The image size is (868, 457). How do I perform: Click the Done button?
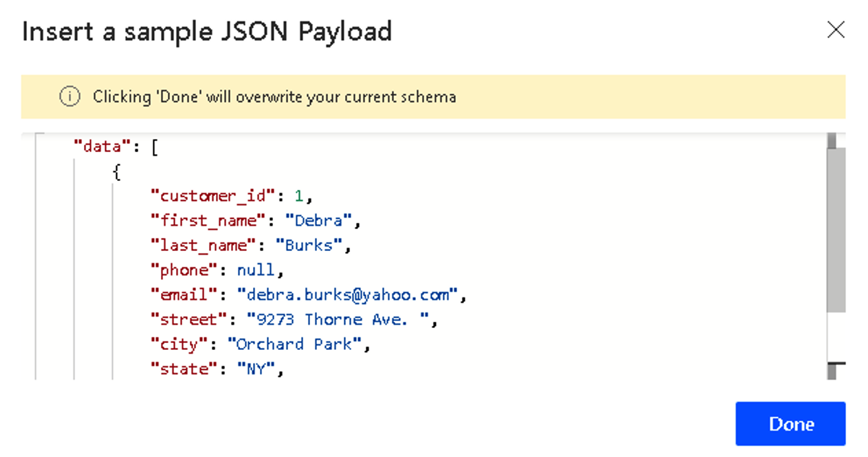(x=790, y=424)
